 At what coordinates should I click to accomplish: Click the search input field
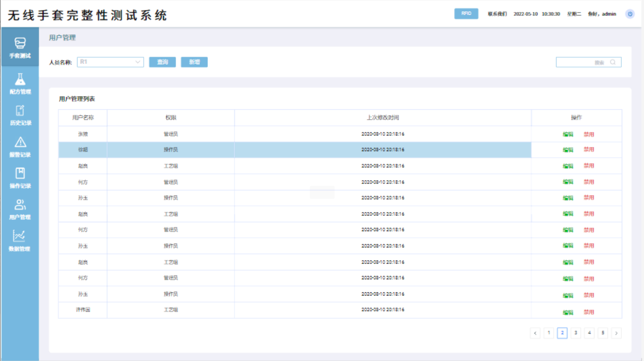581,62
